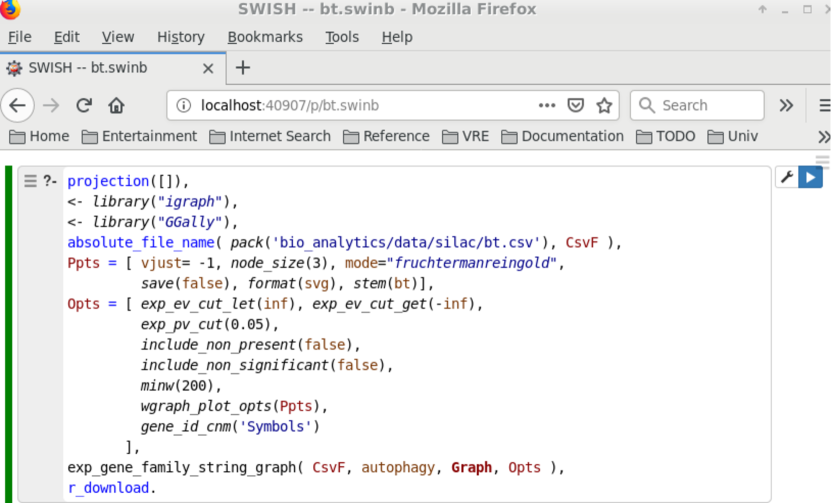The image size is (831, 503).
Task: Go to the Firefox home page
Action: 116,105
